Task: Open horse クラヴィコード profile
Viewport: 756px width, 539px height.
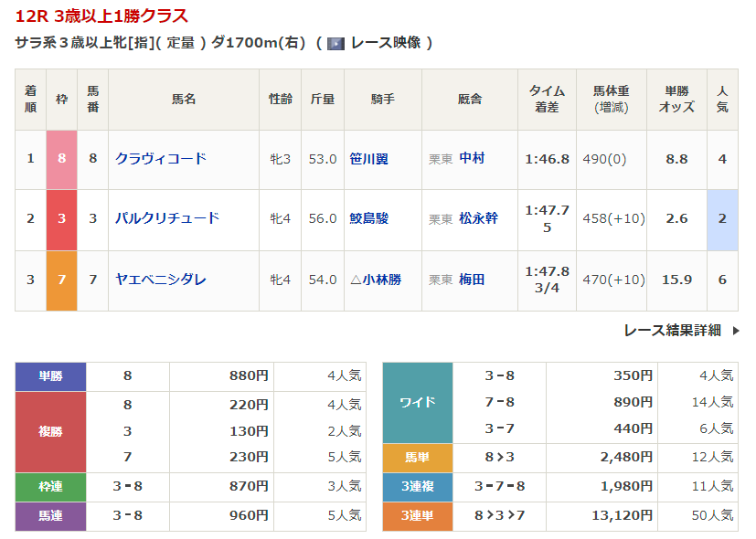Action: click(x=161, y=159)
